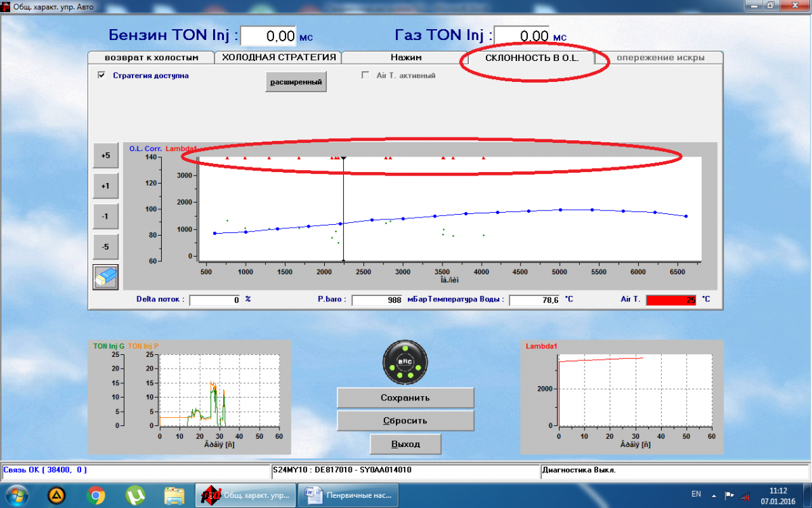
Task: Select the Нажим tab
Action: tap(405, 58)
